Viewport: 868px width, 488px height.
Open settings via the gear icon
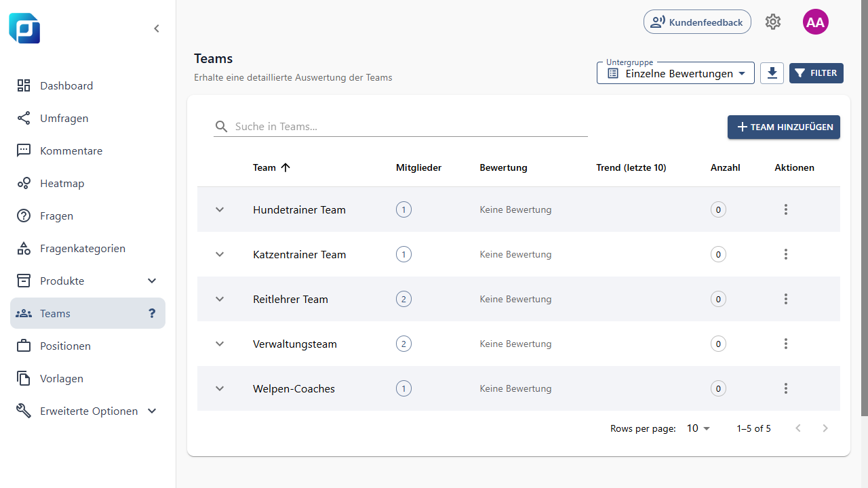(773, 22)
